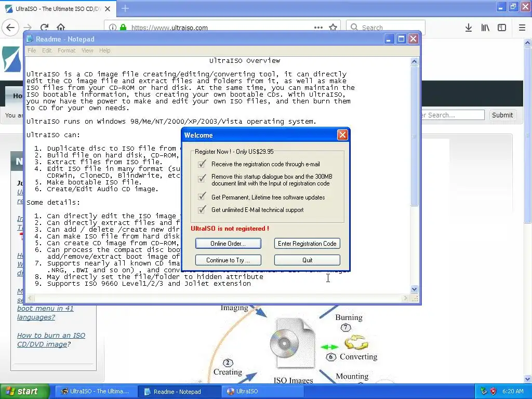This screenshot has height=399, width=532.
Task: Click the Firefox home icon
Action: point(61,28)
